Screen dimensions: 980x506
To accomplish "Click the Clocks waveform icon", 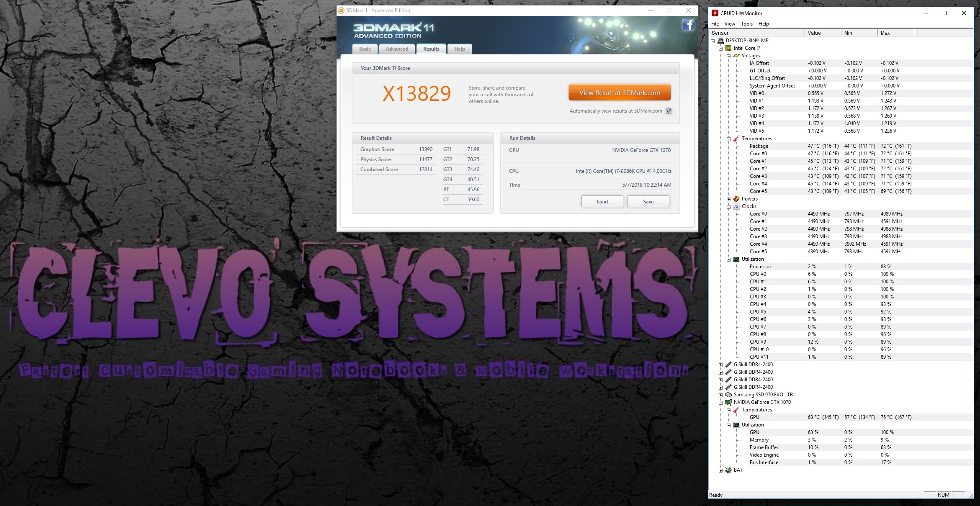I will click(736, 206).
